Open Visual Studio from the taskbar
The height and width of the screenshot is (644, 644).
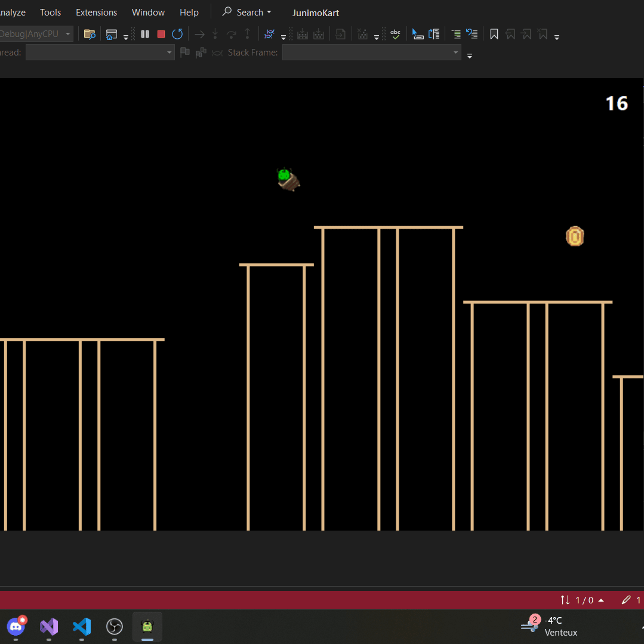[49, 627]
